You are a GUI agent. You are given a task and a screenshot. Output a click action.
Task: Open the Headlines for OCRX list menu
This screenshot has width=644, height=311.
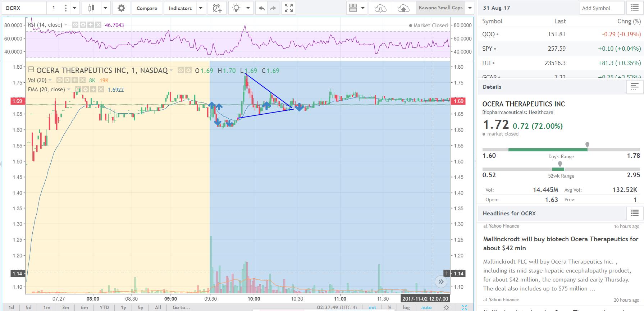click(x=635, y=213)
